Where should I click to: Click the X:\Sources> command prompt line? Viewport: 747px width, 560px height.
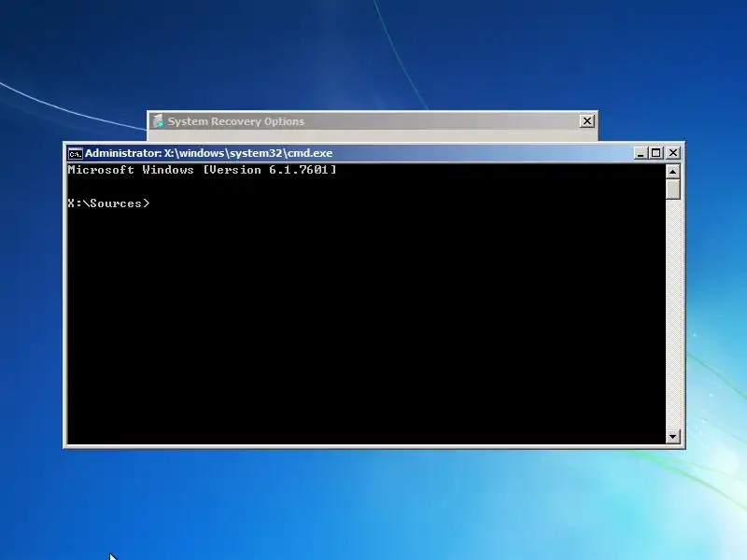pos(108,203)
